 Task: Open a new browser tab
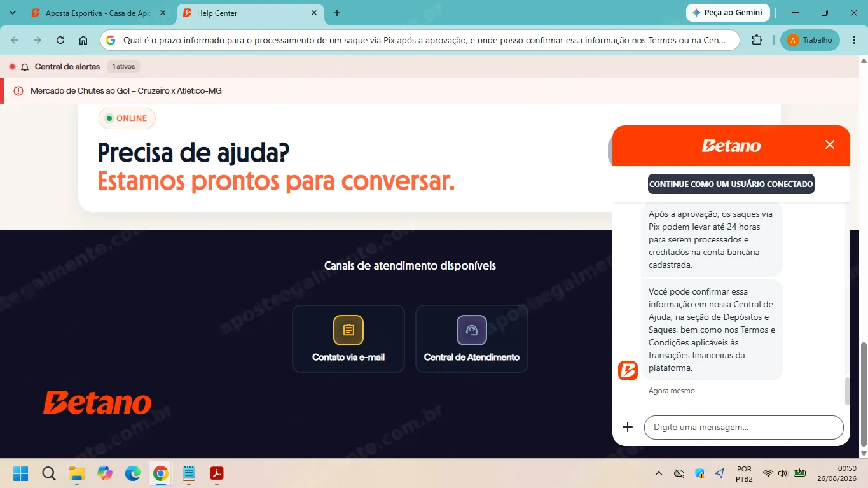click(x=337, y=13)
